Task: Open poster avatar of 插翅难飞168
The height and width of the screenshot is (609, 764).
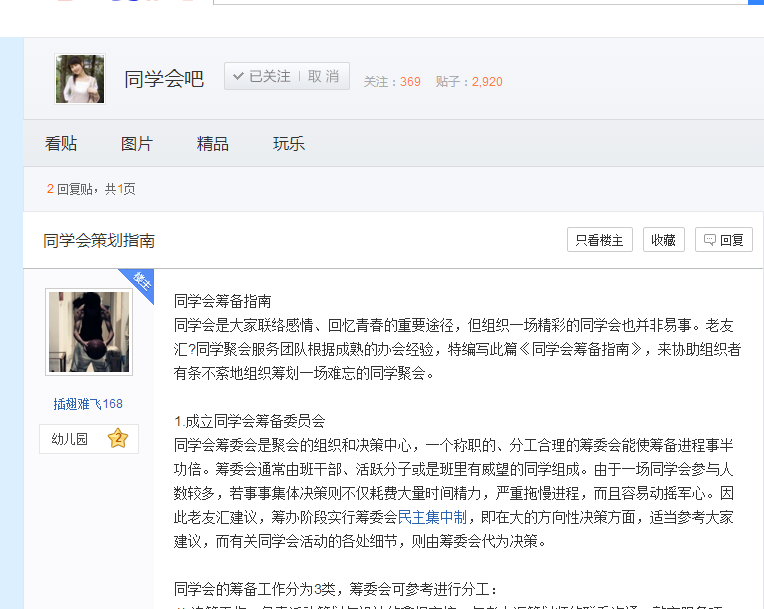Action: (x=89, y=332)
